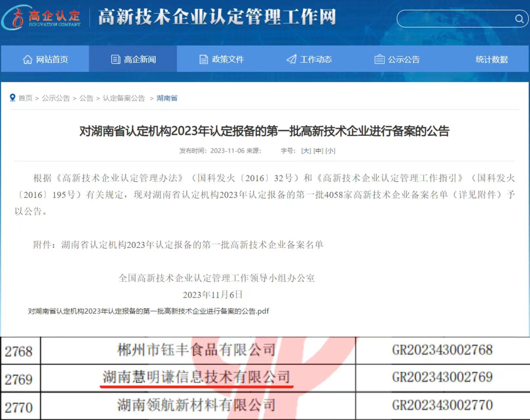Click the clipboard icon beside 公示公告

pyautogui.click(x=379, y=59)
